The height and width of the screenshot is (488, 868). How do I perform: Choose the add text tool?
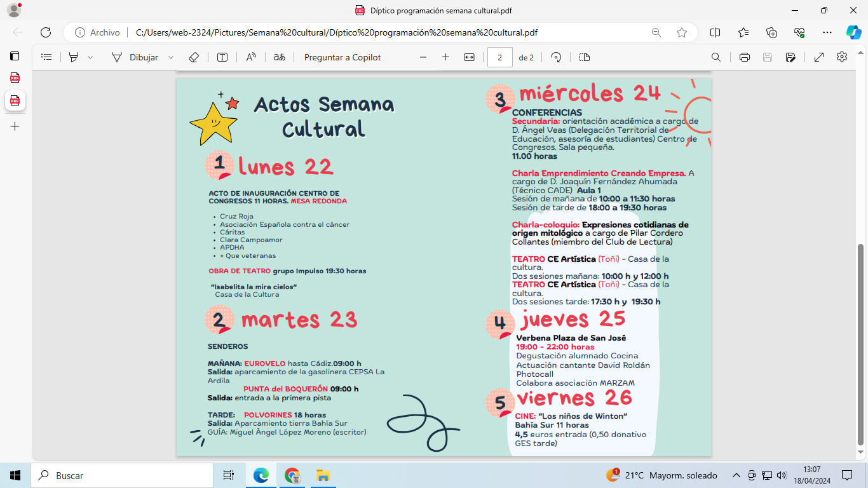point(222,57)
